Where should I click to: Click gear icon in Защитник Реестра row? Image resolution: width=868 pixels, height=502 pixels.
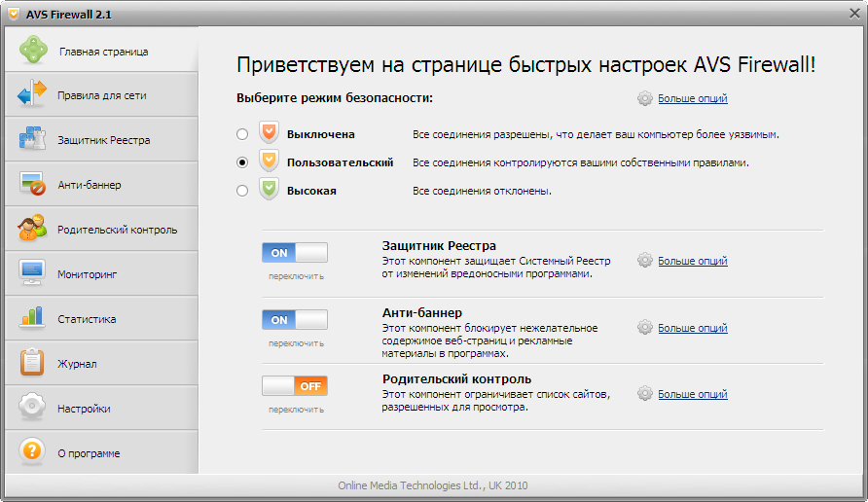[645, 261]
